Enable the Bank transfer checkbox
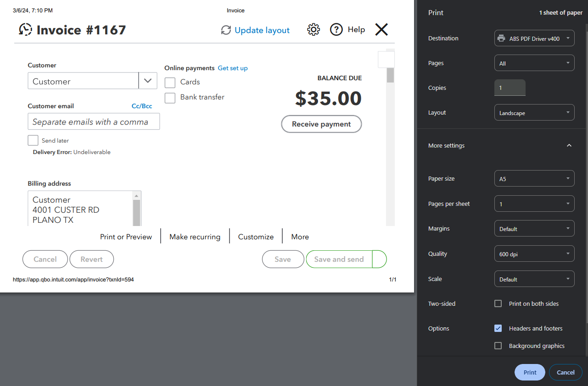 click(x=170, y=98)
